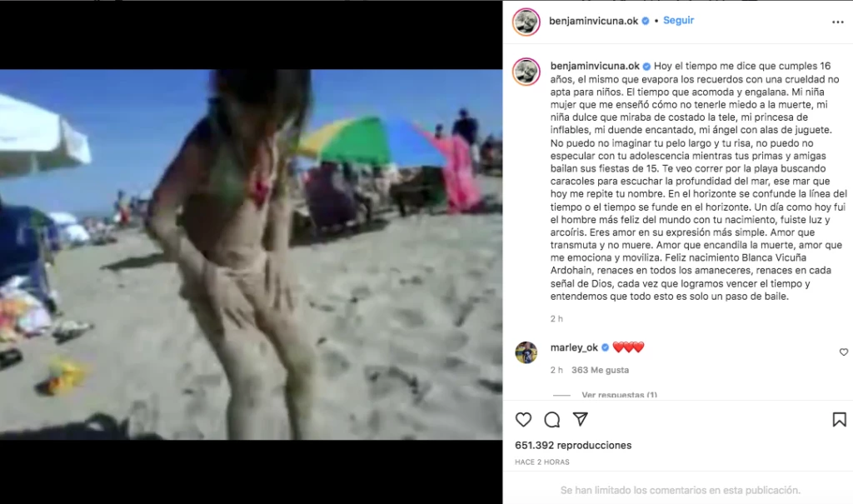View the 363 Me gusta likes list
Image resolution: width=853 pixels, height=504 pixels.
click(600, 370)
